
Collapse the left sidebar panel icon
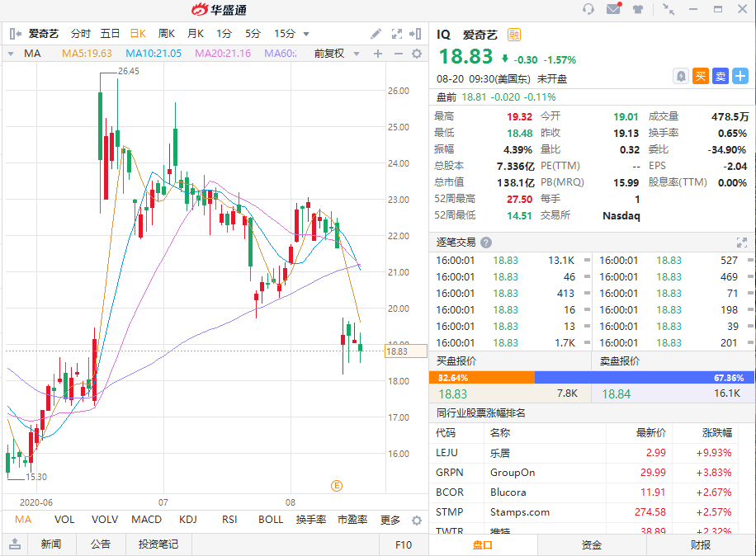15,34
